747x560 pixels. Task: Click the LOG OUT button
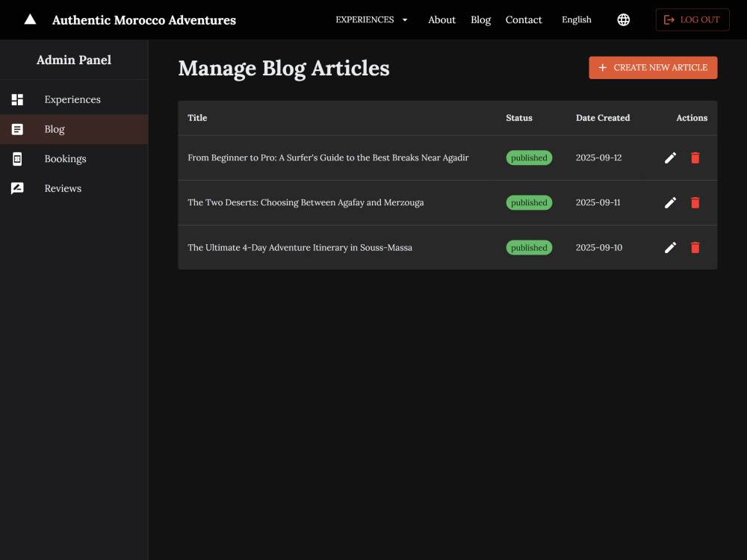pos(692,19)
